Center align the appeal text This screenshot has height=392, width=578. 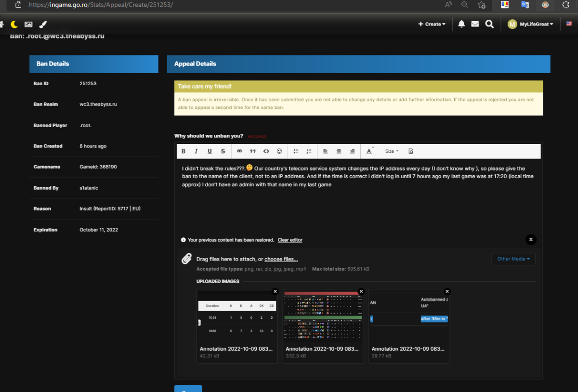339,151
